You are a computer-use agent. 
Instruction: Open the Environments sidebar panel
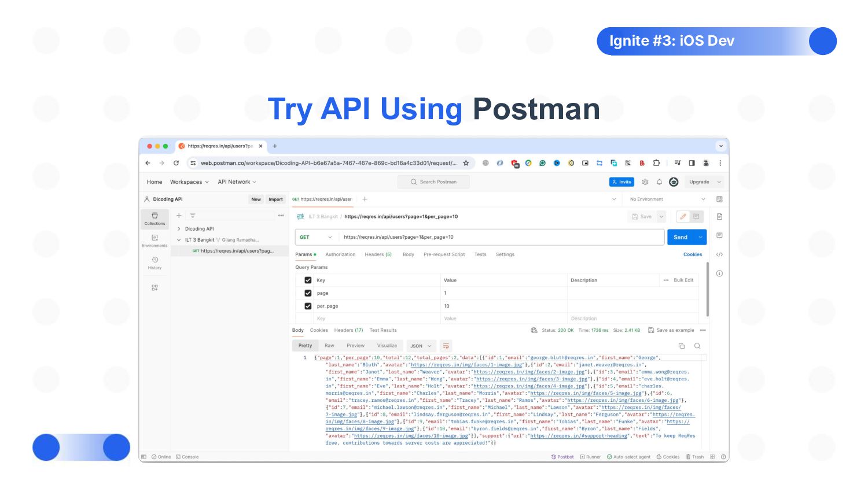coord(155,241)
